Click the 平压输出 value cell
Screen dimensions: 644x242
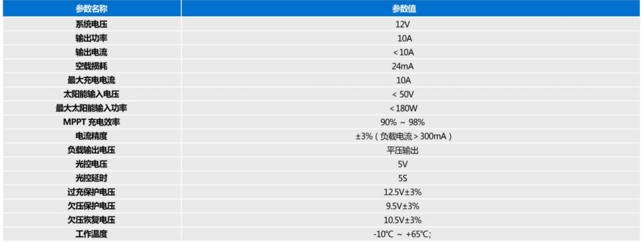pos(403,150)
